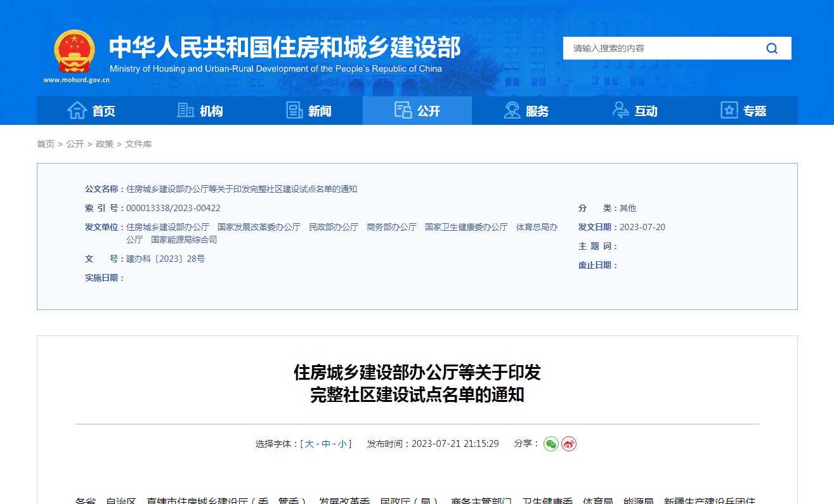
Task: Click the chat icon beside 互动
Action: point(620,110)
